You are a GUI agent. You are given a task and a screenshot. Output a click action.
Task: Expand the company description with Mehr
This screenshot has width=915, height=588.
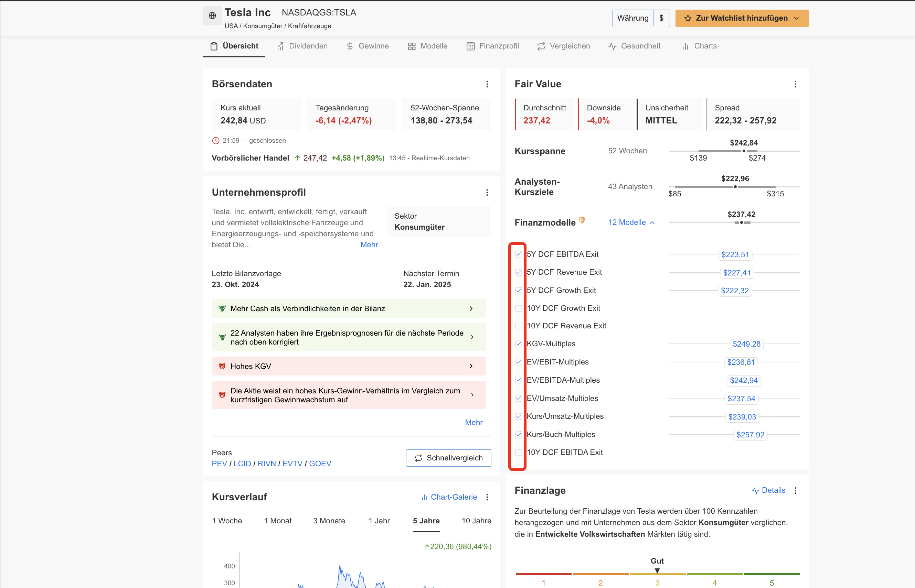(369, 245)
